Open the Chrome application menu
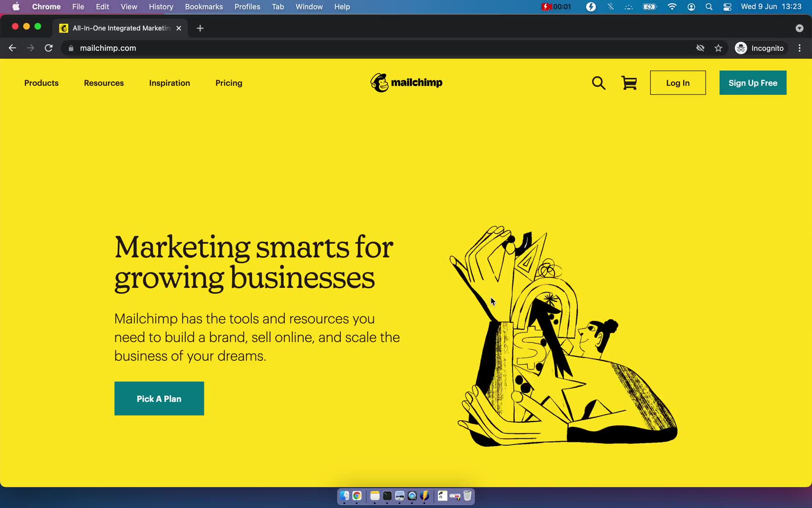The height and width of the screenshot is (508, 812). [46, 7]
